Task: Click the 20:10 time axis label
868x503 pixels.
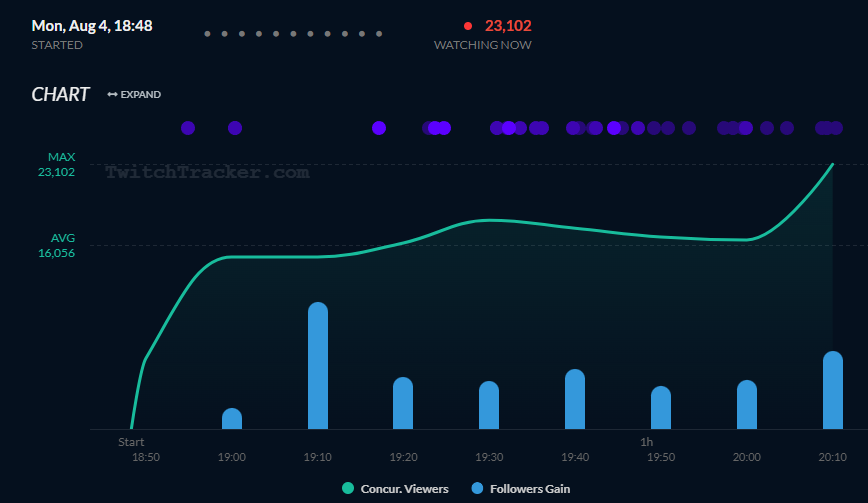Action: (x=833, y=457)
